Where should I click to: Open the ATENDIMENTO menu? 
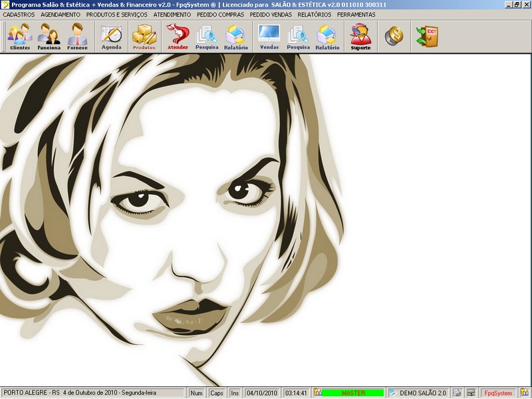(x=172, y=15)
